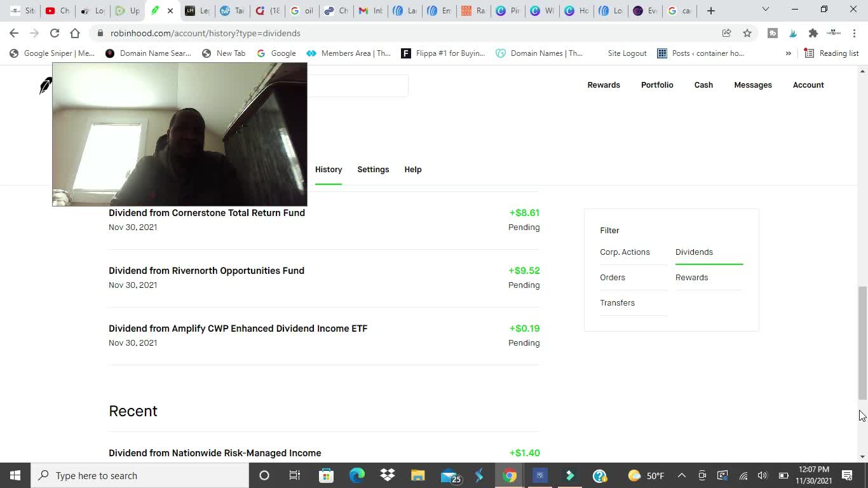The image size is (868, 488).
Task: Bookmark this page with the star icon
Action: click(747, 33)
